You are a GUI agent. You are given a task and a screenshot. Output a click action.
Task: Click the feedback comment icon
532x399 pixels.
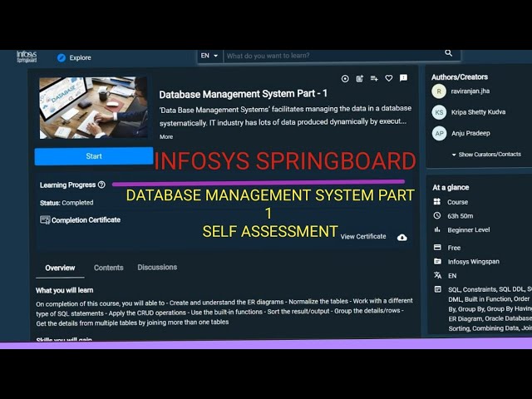point(403,78)
